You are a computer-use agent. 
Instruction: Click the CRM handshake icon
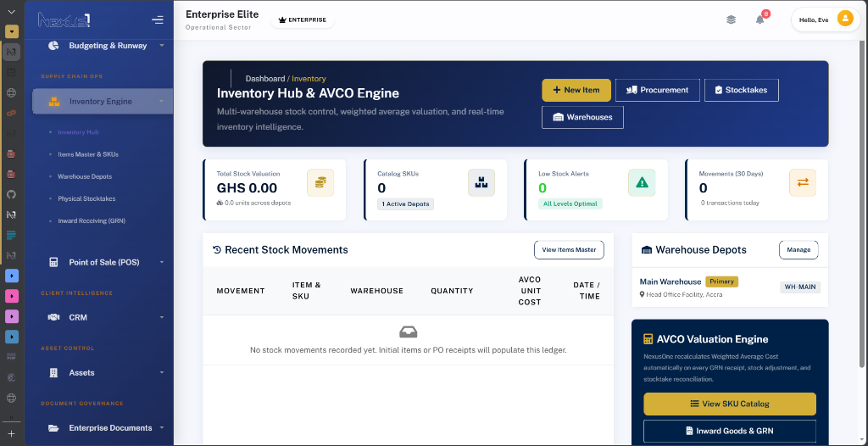(53, 317)
